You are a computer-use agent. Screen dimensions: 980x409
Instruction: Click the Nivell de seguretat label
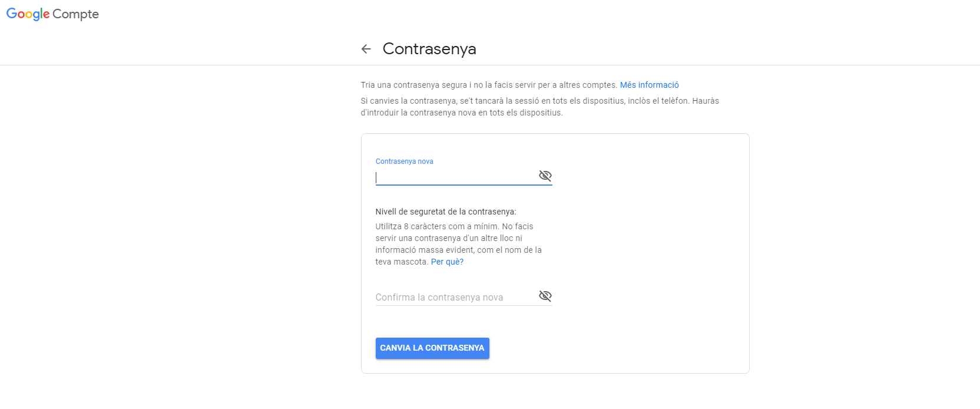click(445, 212)
